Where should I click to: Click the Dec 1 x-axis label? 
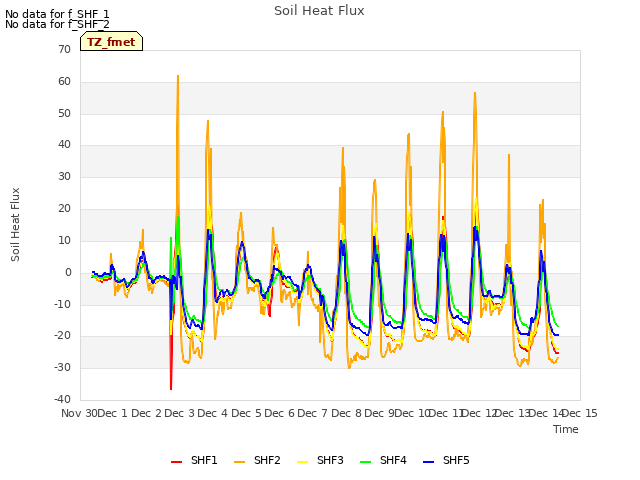(113, 413)
